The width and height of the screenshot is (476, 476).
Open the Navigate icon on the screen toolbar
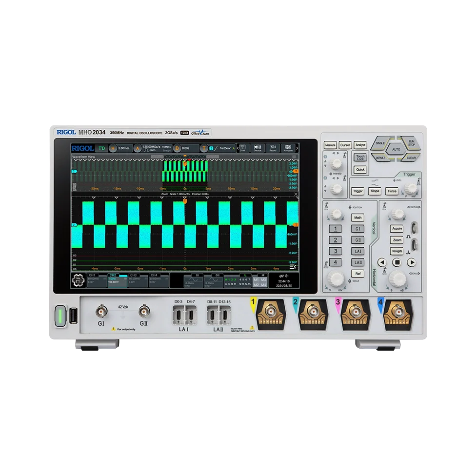point(289,148)
